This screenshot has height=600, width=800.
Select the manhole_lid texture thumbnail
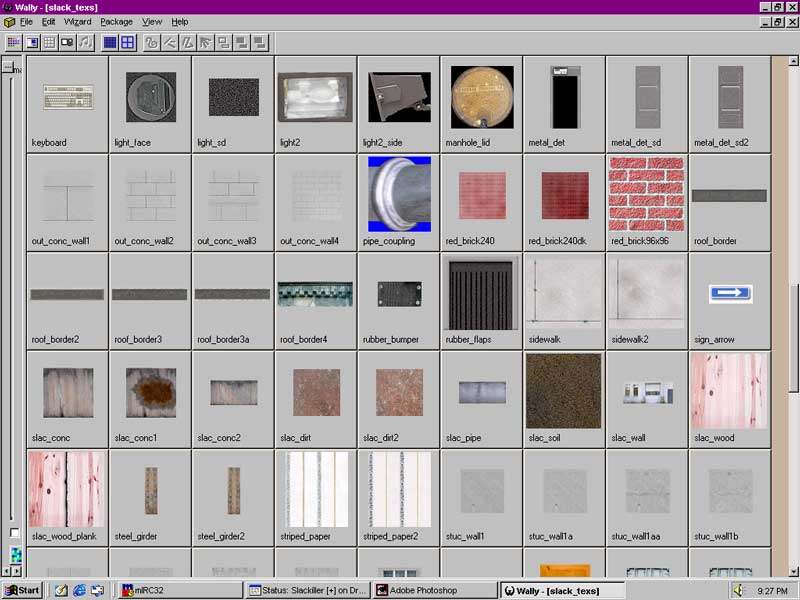482,97
